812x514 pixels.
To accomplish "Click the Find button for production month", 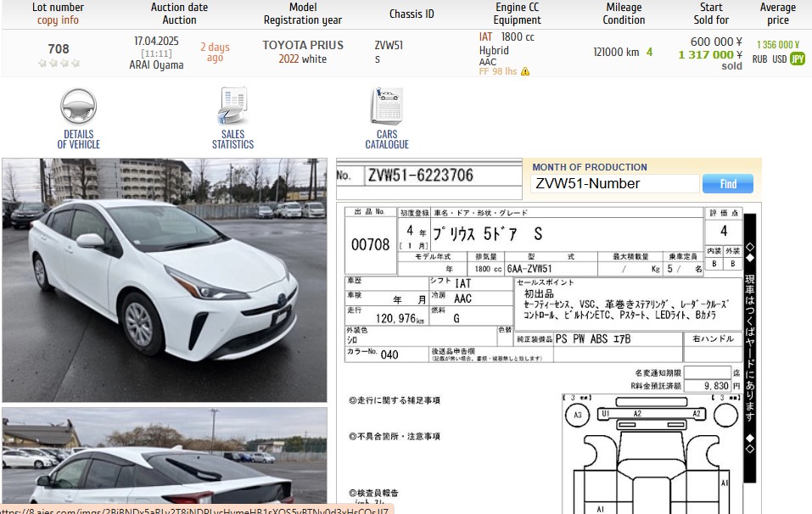I will click(x=728, y=184).
